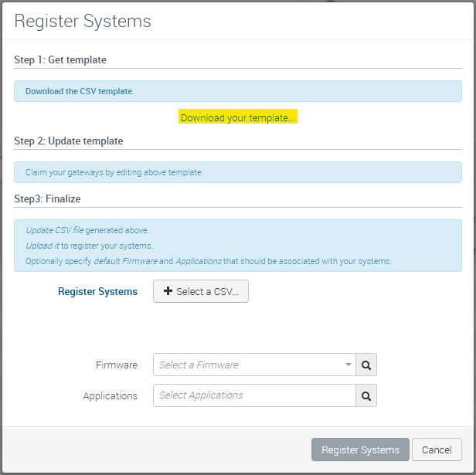
Task: Click the blue 'Register Systems' field label
Action: pos(97,292)
